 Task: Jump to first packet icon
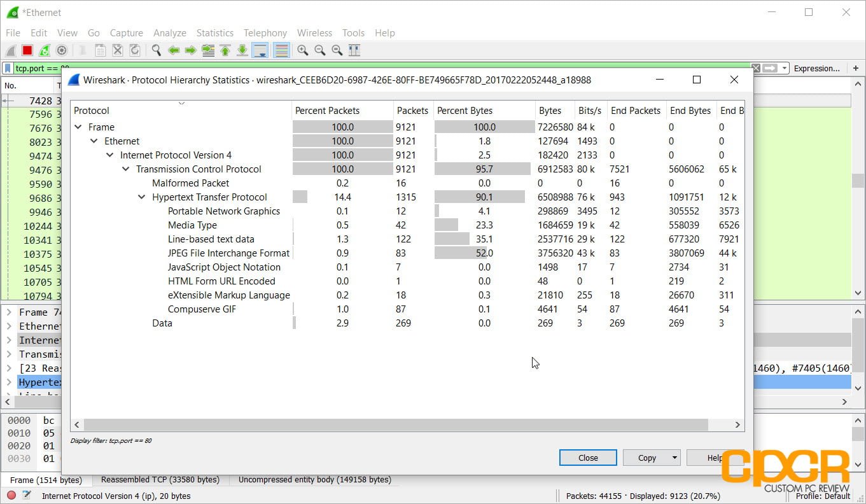pyautogui.click(x=225, y=50)
